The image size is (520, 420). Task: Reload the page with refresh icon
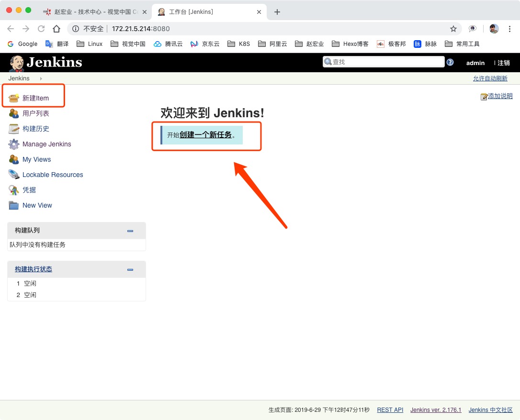click(x=41, y=29)
